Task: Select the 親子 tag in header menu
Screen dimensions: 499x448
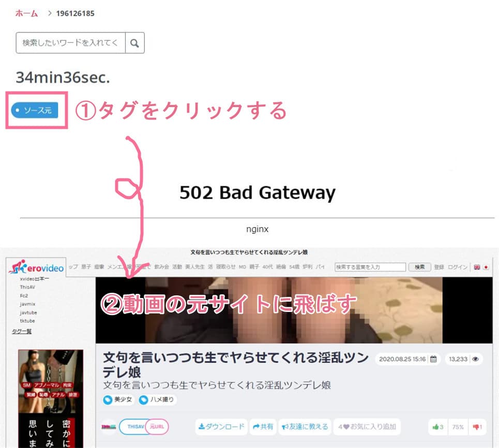Action: click(x=254, y=267)
